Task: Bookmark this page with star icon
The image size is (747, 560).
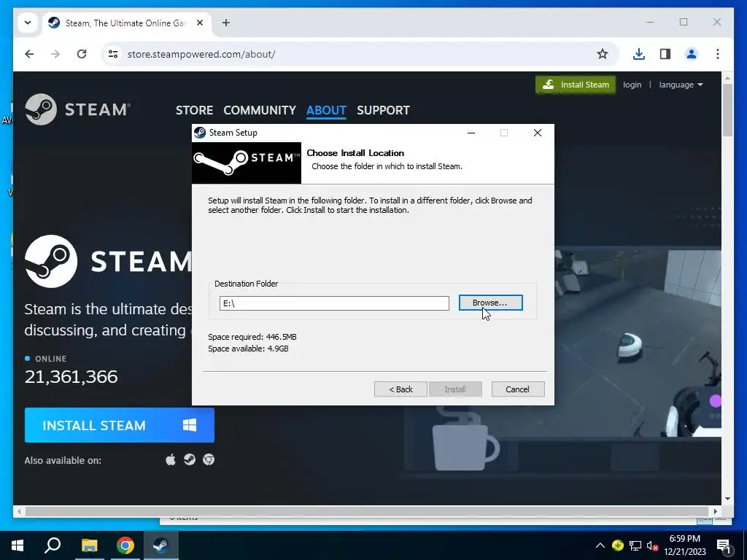Action: 602,54
